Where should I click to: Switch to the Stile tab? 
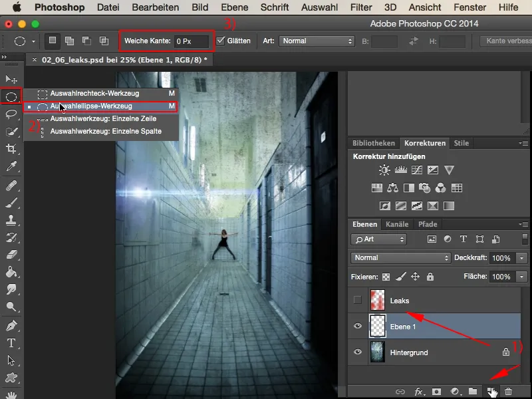[x=462, y=143]
